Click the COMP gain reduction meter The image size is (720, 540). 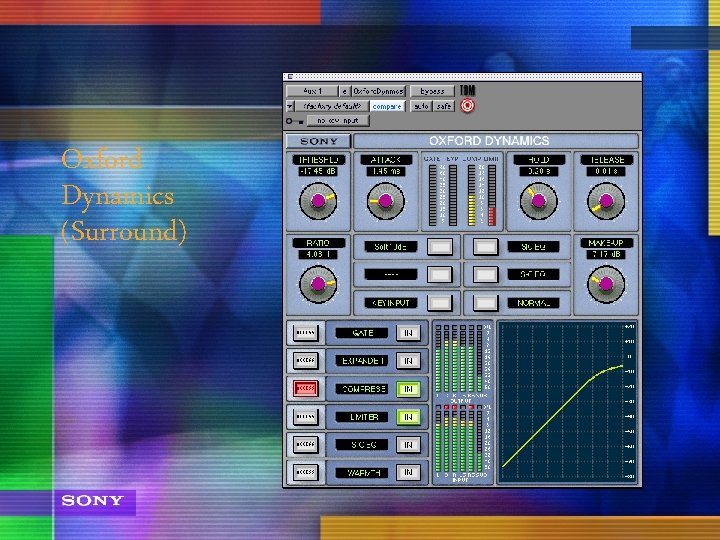[x=472, y=195]
